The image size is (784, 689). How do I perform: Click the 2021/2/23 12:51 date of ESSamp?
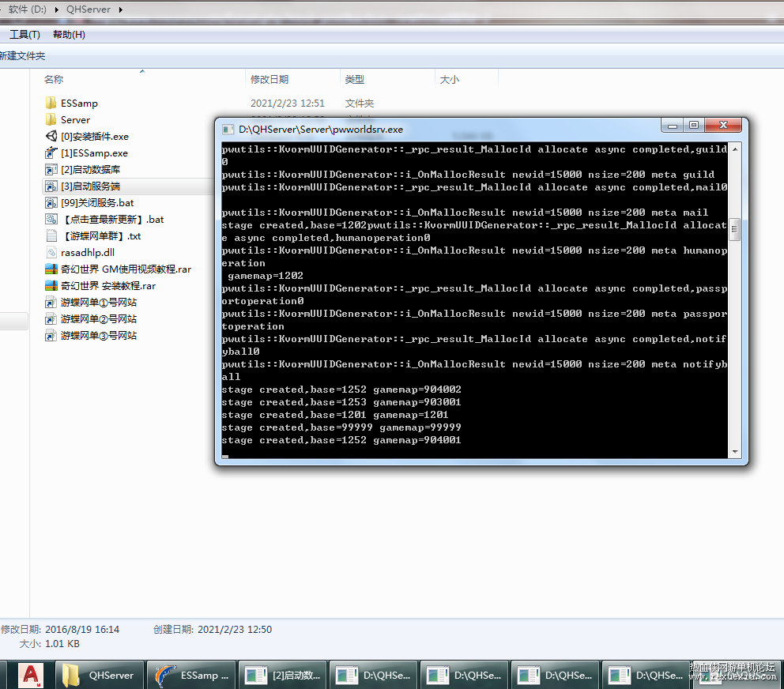point(288,103)
